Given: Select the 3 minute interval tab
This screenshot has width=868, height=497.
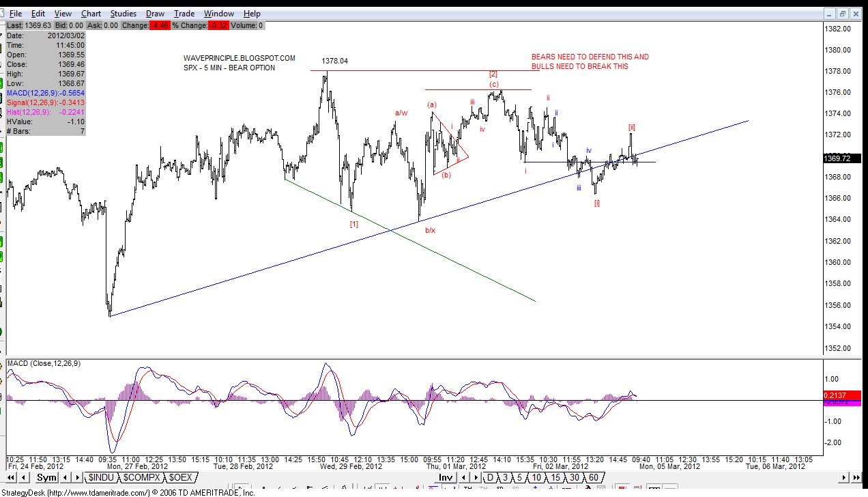Looking at the screenshot, I should pos(505,477).
